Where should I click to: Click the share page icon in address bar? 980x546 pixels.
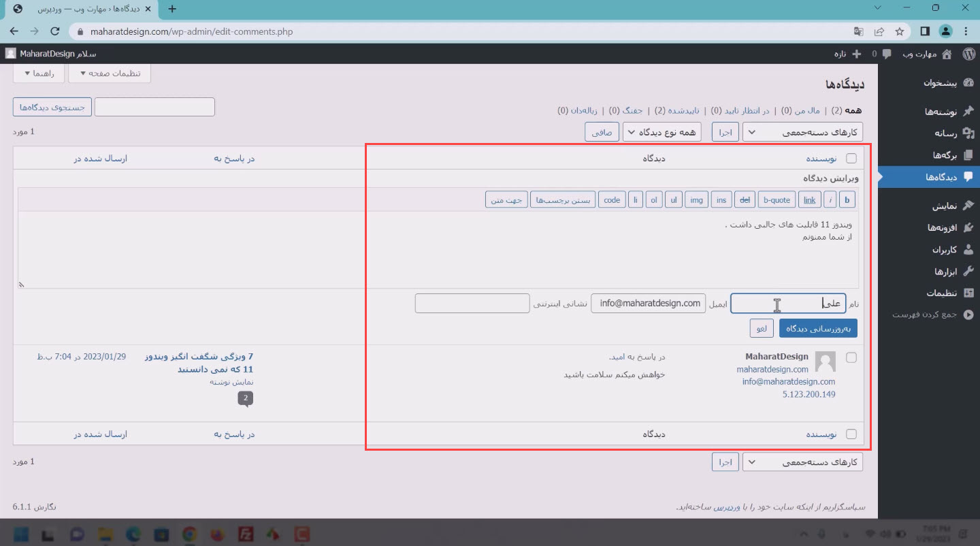879,31
